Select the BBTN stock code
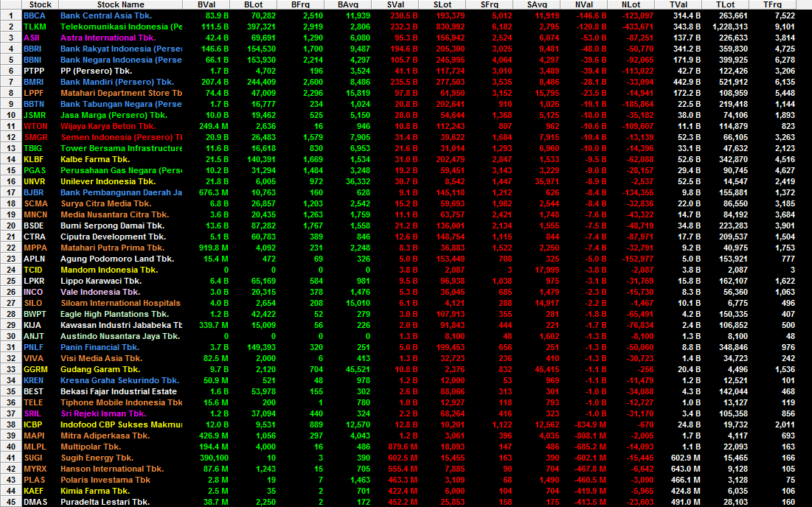 [34, 104]
